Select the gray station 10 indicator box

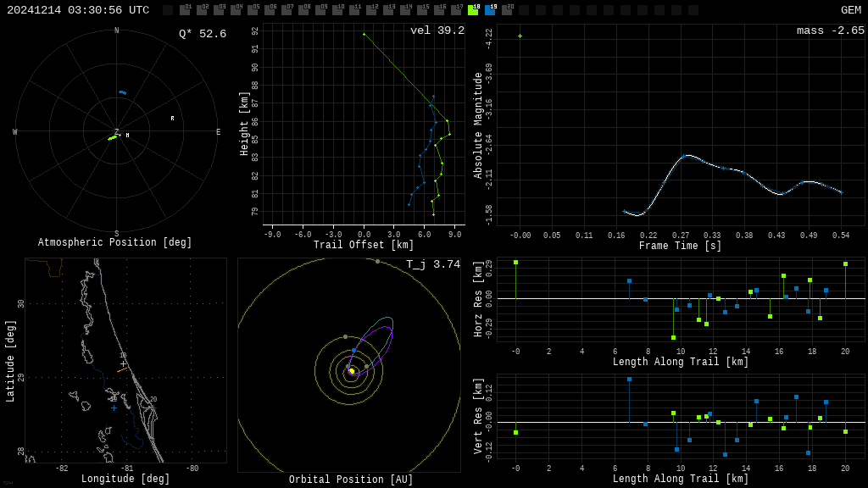point(337,10)
